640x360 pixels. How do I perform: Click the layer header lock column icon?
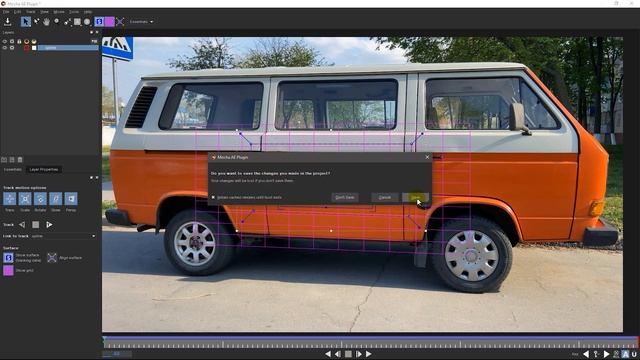[19, 42]
